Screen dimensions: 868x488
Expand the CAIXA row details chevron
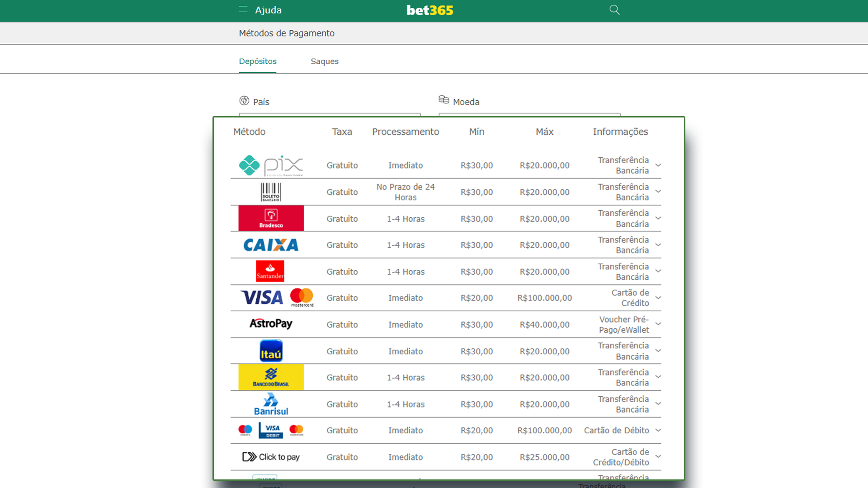point(658,245)
